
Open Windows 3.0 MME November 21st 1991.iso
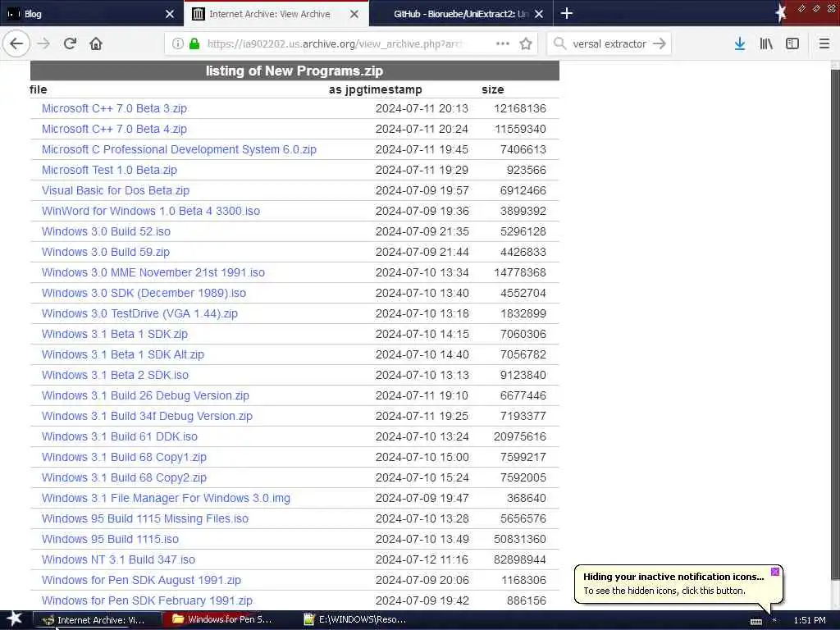point(153,272)
